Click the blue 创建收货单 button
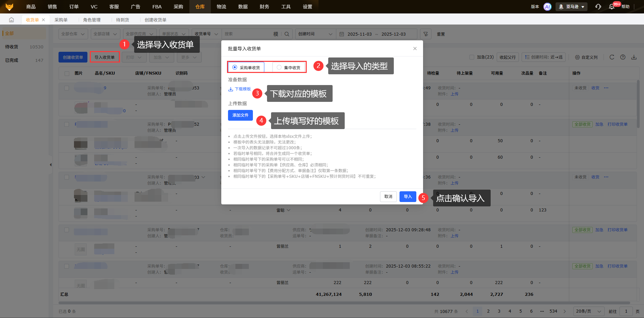 coord(73,57)
